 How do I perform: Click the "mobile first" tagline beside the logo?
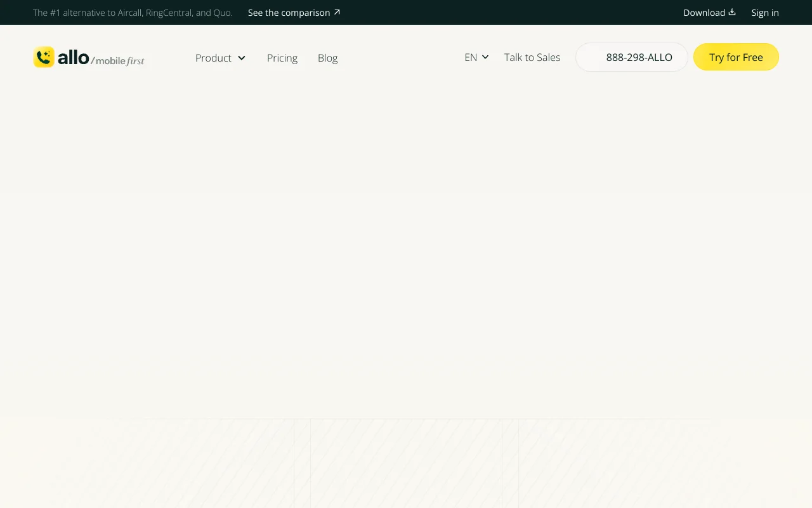[x=119, y=61]
